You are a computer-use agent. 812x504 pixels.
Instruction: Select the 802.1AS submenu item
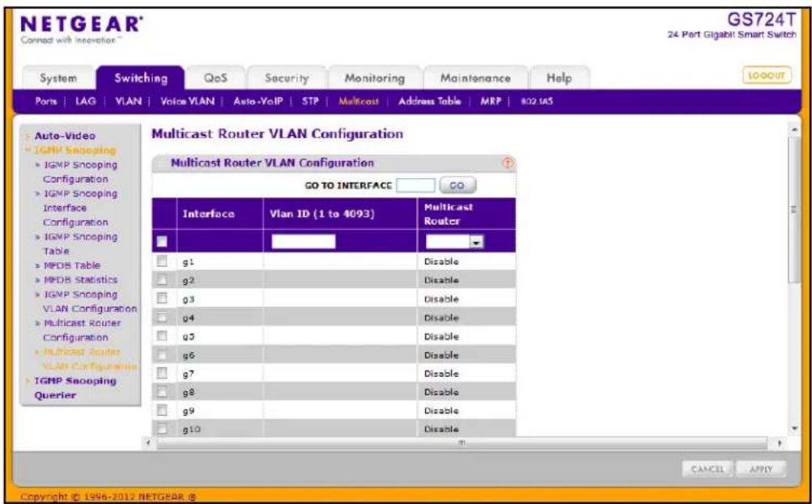537,101
